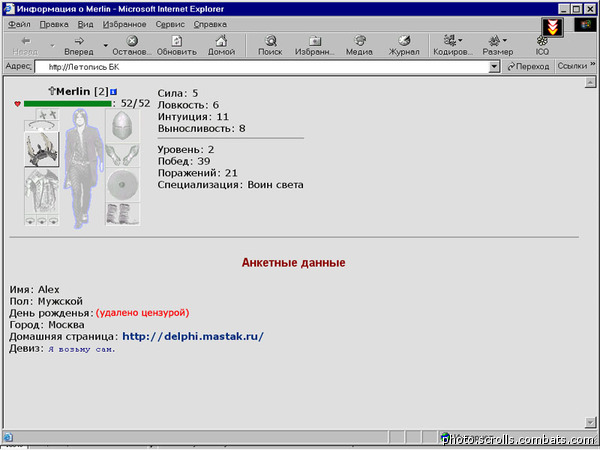Click the green 52/52 health bar
This screenshot has height=450, width=600.
[x=67, y=104]
